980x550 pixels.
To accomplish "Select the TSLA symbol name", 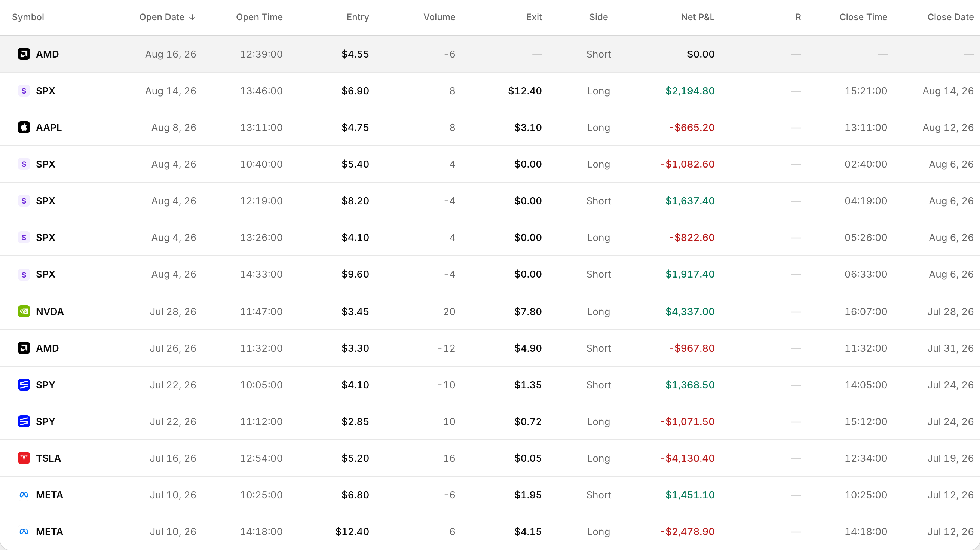I will click(x=48, y=458).
